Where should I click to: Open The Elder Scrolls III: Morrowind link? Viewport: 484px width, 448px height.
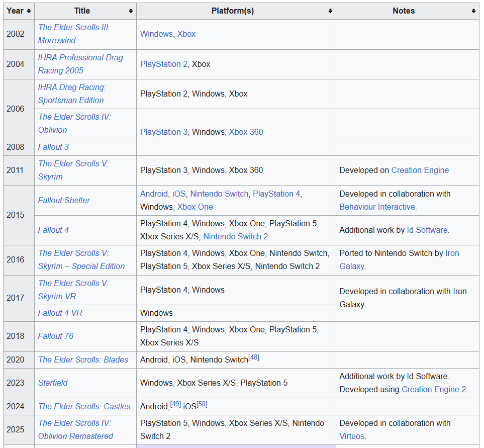(74, 34)
